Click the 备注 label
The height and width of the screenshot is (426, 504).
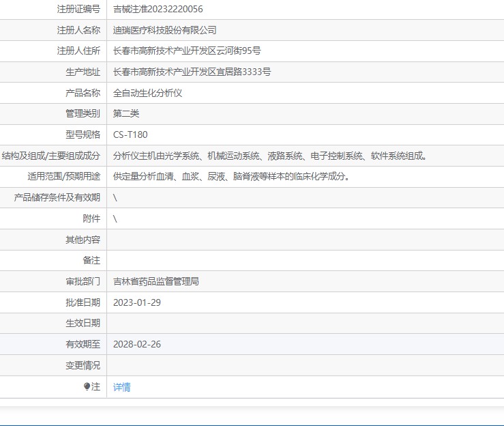click(91, 260)
